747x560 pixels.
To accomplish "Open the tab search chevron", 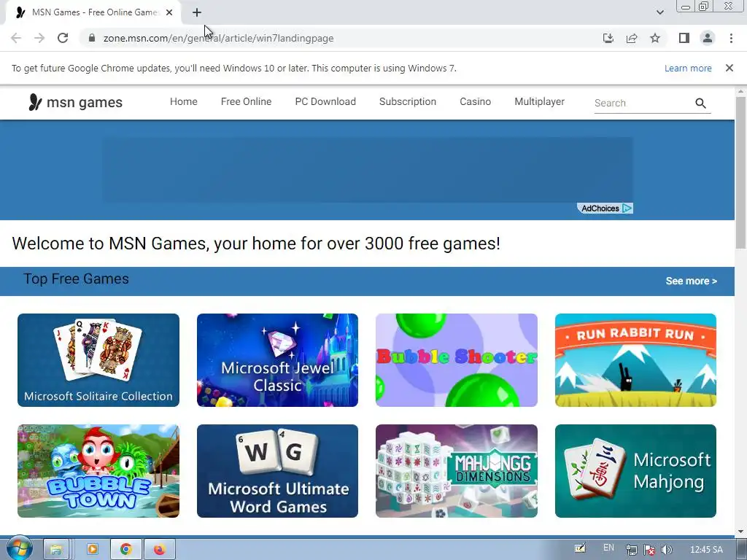I will (659, 12).
